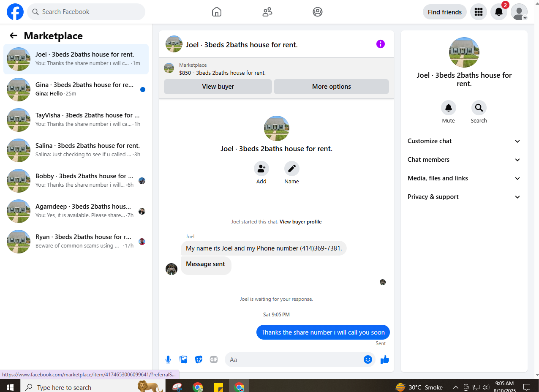Open the grid menu icon
The width and height of the screenshot is (539, 392).
479,12
